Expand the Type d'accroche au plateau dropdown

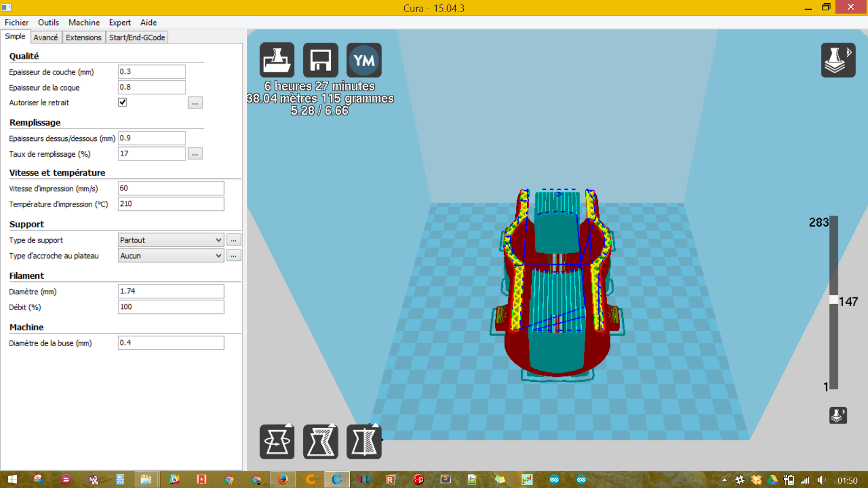[171, 256]
